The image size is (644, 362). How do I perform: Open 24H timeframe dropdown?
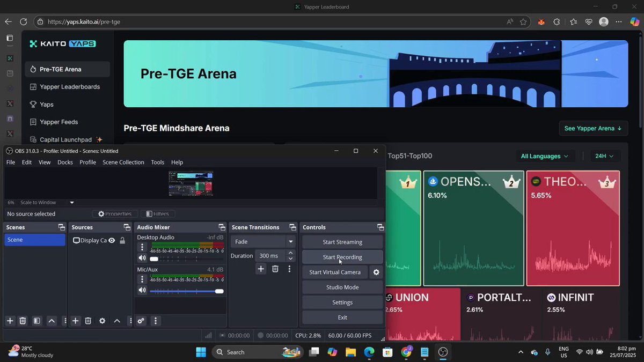coord(604,156)
